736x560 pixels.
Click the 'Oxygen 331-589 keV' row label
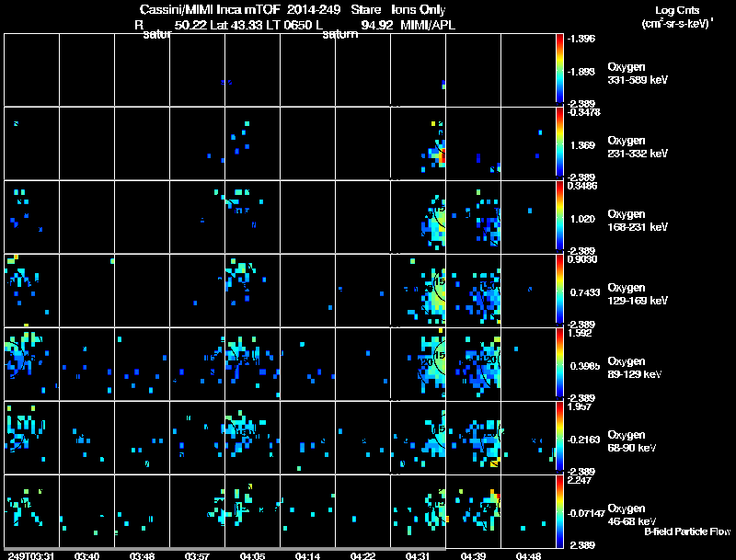pyautogui.click(x=638, y=74)
